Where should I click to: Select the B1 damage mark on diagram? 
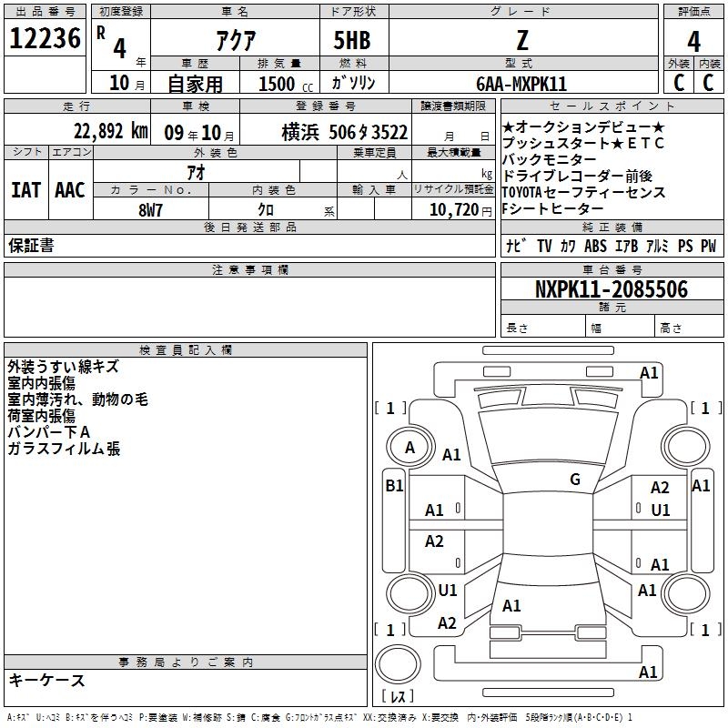(x=393, y=486)
